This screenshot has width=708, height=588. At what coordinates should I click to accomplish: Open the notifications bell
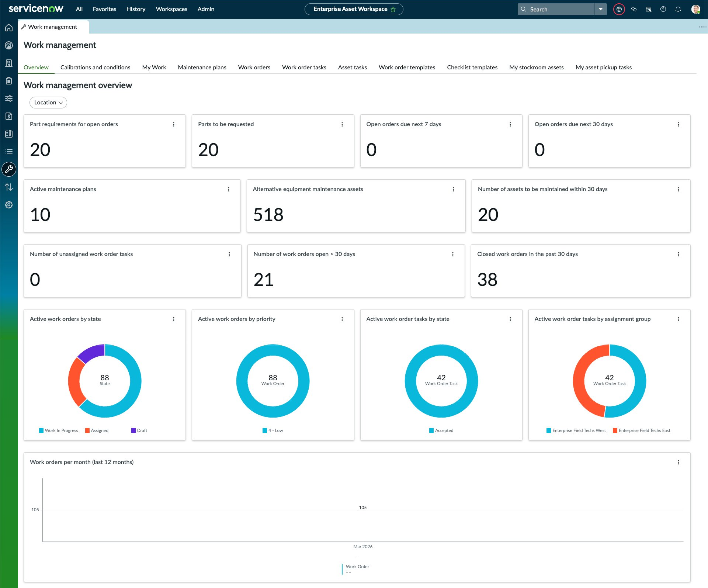(x=678, y=9)
